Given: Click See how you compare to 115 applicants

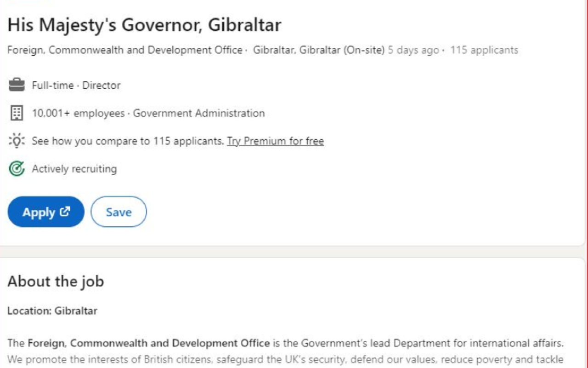Looking at the screenshot, I should (x=128, y=141).
